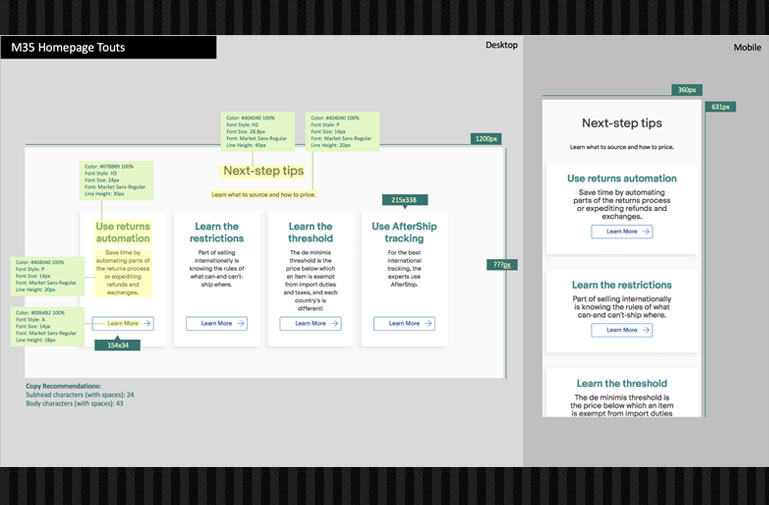Click the M35 Homepage Touts title
769x505 pixels.
tap(68, 47)
